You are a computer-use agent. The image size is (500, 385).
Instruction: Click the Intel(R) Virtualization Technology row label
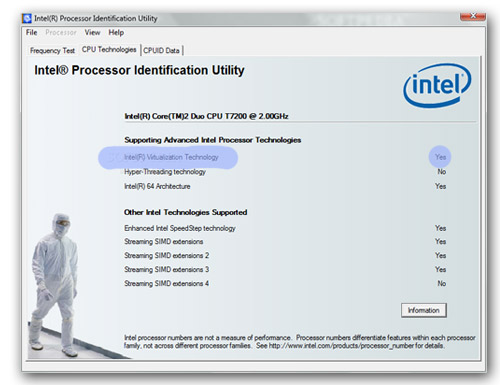pyautogui.click(x=171, y=157)
